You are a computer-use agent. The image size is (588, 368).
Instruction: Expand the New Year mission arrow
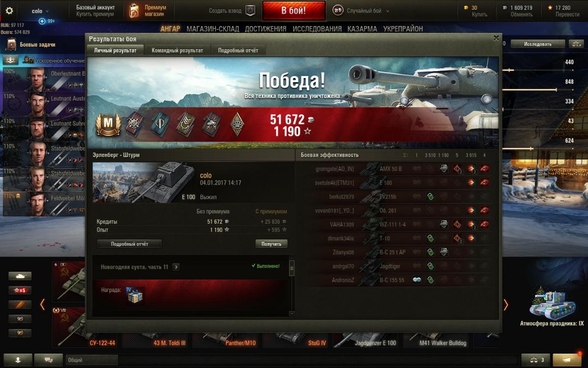pos(176,267)
